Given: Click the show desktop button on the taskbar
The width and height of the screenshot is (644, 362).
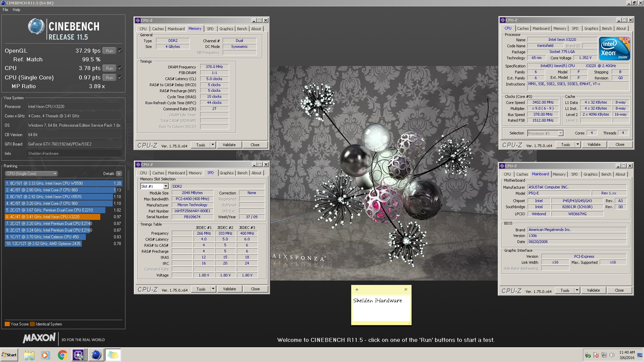Looking at the screenshot, I should 640,355.
